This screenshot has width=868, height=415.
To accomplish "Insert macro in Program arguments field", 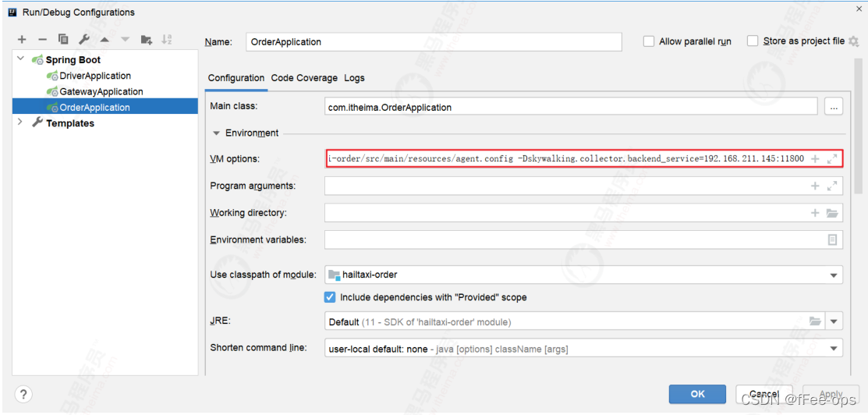I will (815, 186).
